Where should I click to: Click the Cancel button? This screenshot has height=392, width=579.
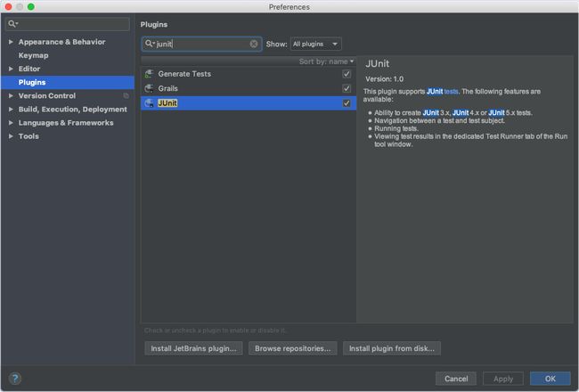pos(456,379)
